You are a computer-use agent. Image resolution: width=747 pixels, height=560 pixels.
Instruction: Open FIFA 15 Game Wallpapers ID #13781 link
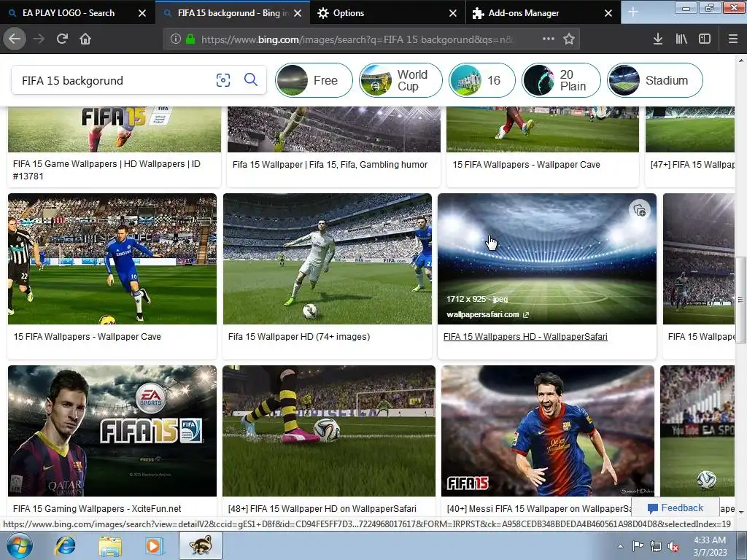click(107, 170)
